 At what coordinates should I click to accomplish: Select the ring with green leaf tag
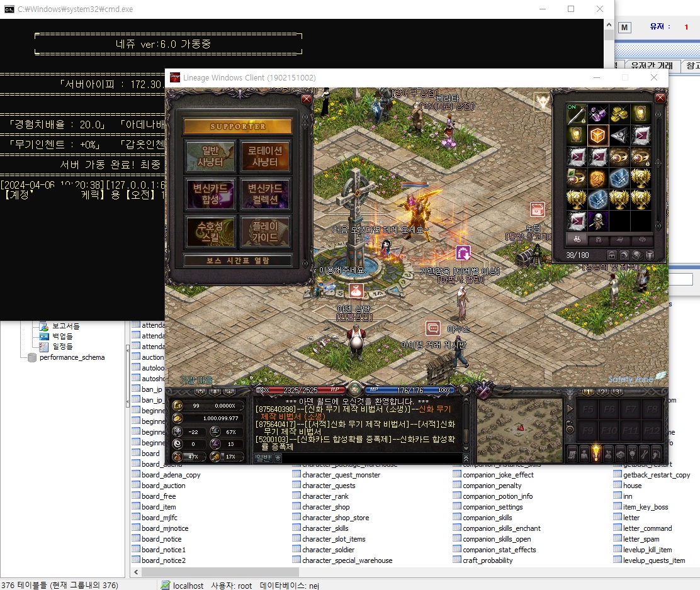[x=576, y=178]
